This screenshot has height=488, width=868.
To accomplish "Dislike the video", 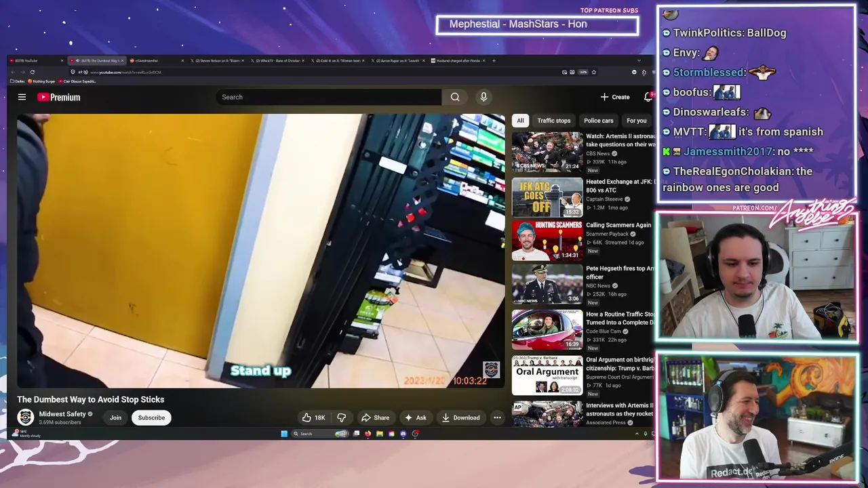I will [x=342, y=418].
